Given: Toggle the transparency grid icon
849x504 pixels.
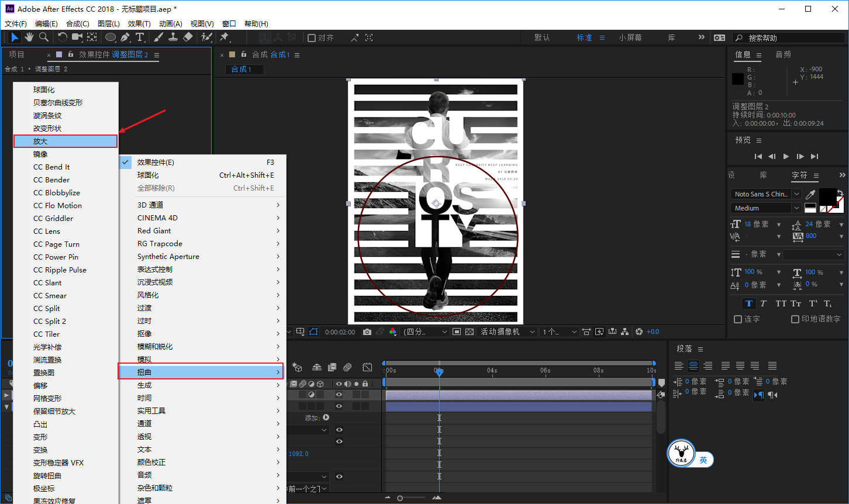Looking at the screenshot, I should (x=471, y=332).
